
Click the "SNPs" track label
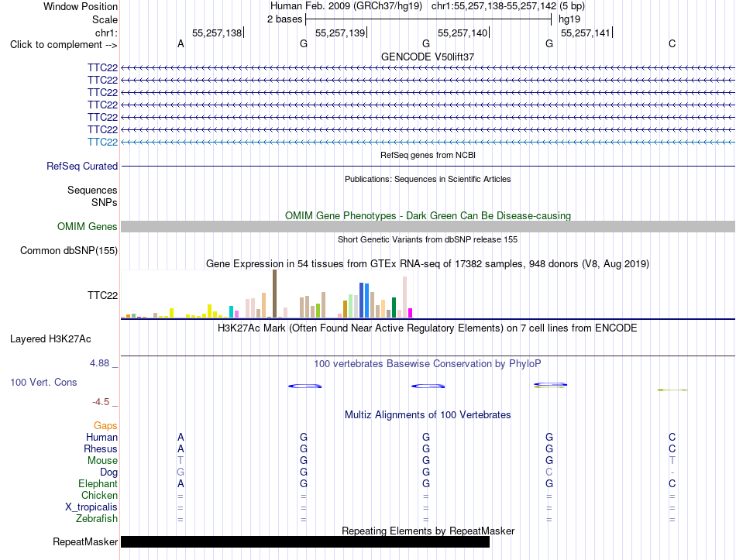[105, 202]
